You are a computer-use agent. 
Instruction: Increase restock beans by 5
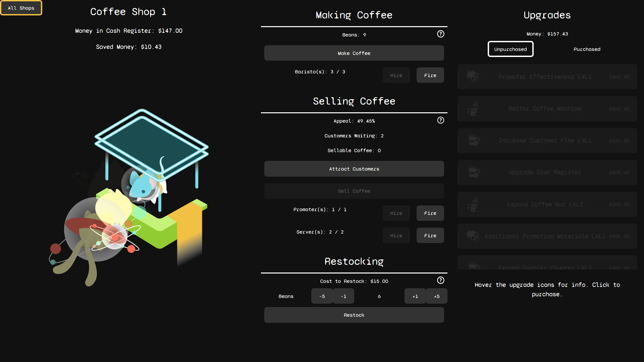(436, 296)
